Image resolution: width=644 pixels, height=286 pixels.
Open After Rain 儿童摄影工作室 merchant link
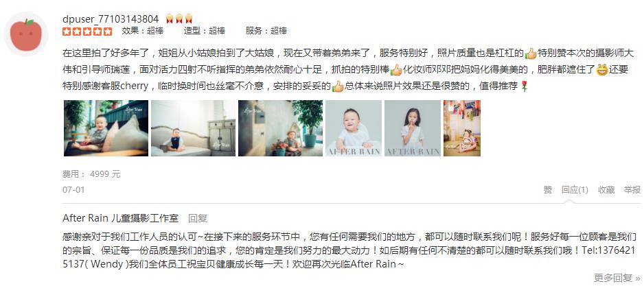tap(120, 218)
